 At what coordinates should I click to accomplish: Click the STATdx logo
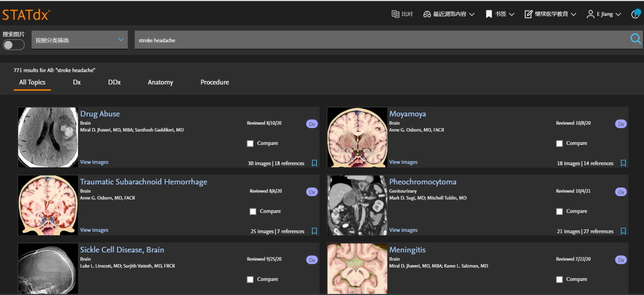pos(26,15)
